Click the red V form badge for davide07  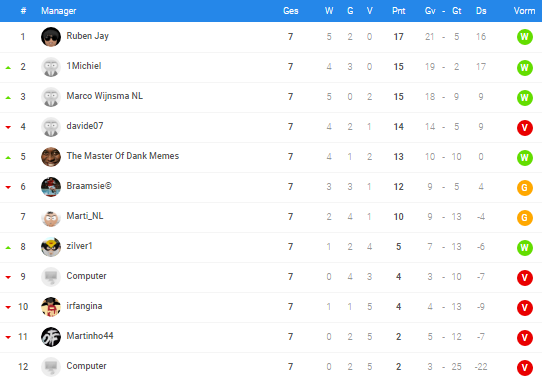(x=524, y=127)
